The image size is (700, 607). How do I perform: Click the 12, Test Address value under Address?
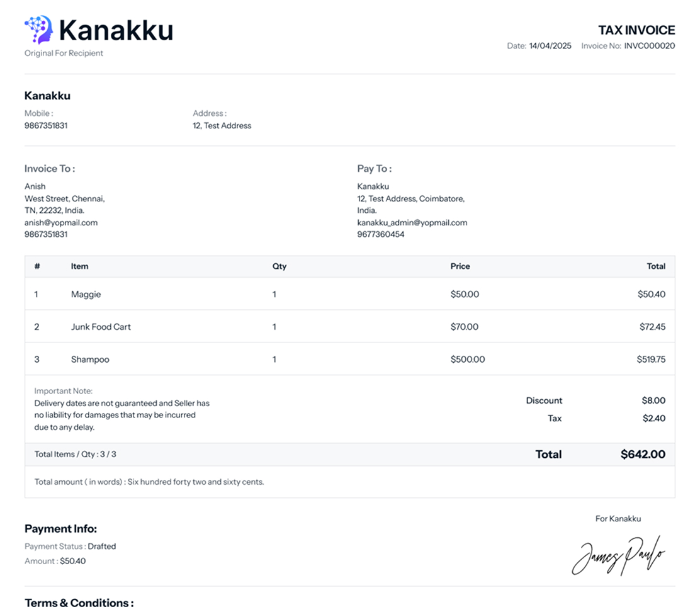pos(222,125)
